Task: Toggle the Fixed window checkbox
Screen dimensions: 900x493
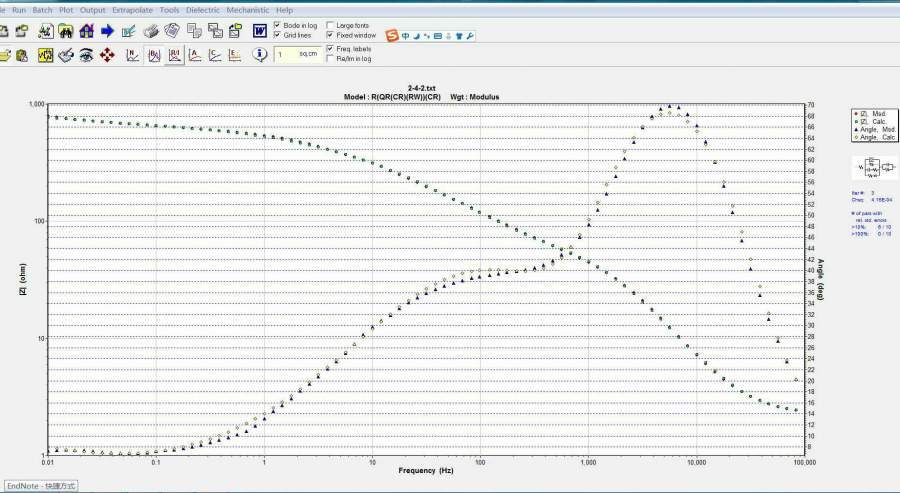Action: pyautogui.click(x=330, y=35)
